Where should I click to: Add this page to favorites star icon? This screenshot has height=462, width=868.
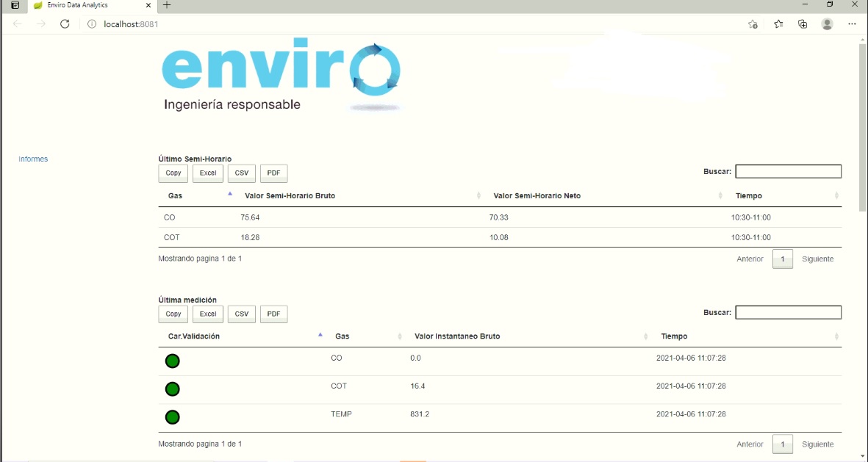[x=753, y=24]
